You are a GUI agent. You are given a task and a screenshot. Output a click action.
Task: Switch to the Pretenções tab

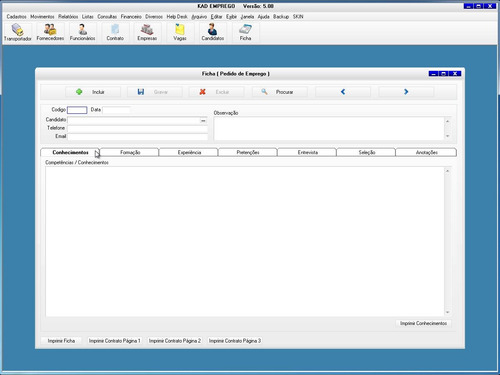pos(248,152)
